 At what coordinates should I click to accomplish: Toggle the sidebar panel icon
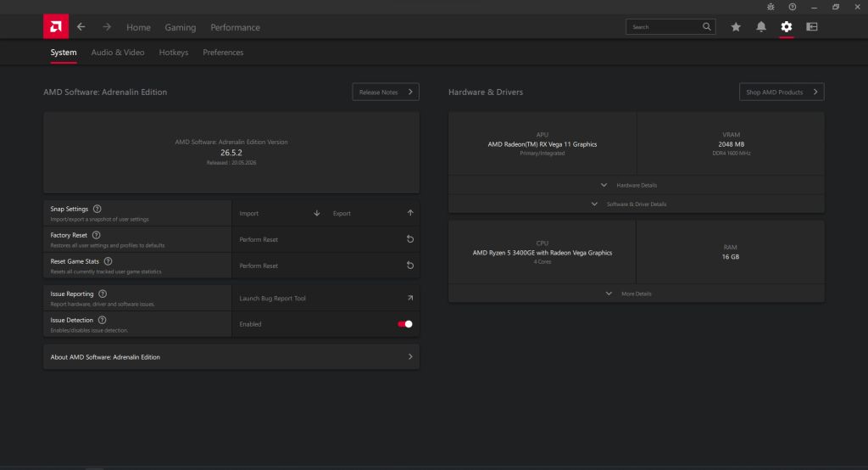click(x=812, y=26)
